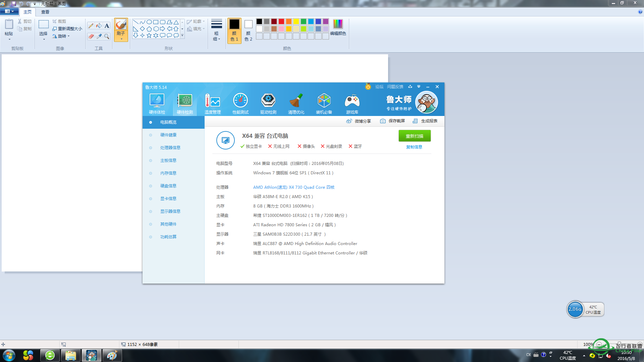Select the Pencil tool in Paint
Screen dimensions: 644x362
(91, 26)
